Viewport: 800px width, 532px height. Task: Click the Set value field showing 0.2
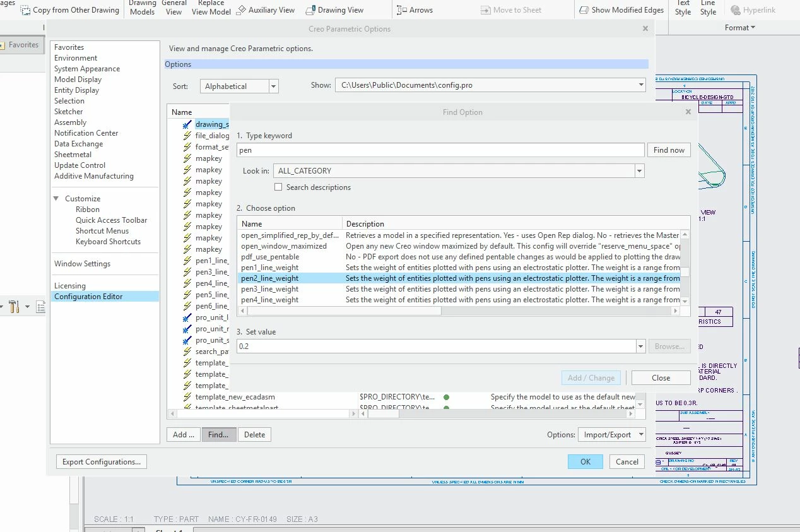pyautogui.click(x=436, y=346)
